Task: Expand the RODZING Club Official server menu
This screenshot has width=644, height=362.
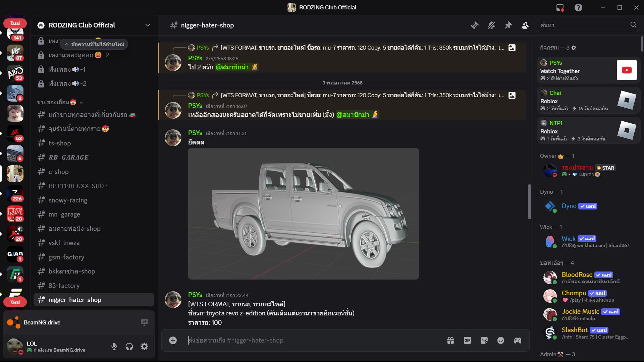Action: [x=94, y=25]
